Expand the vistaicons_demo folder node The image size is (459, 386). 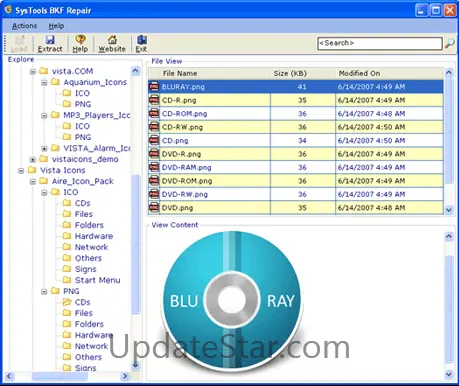(33, 159)
